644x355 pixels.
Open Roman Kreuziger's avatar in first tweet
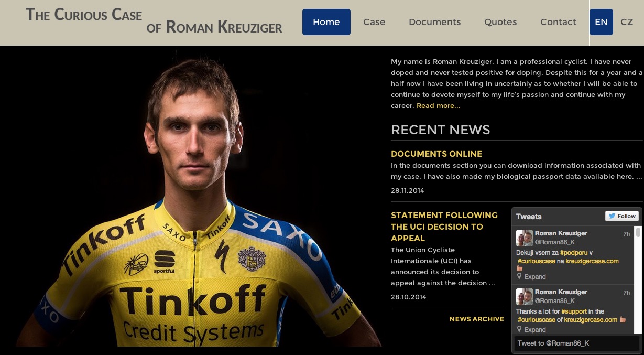pyautogui.click(x=524, y=238)
